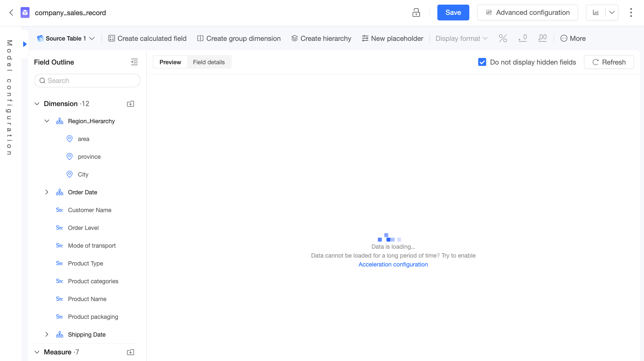The image size is (644, 361).
Task: Expand the Order Date hierarchy
Action: pos(47,192)
